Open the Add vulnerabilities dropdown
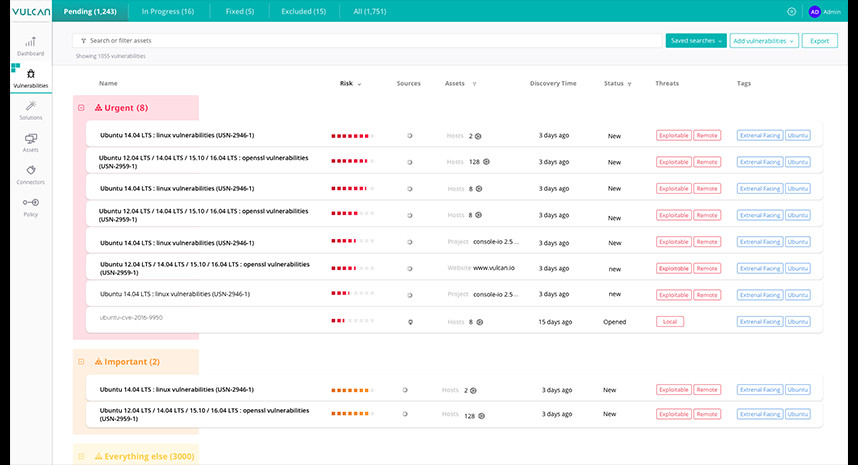Viewport: 858px width, 465px height. pos(764,41)
